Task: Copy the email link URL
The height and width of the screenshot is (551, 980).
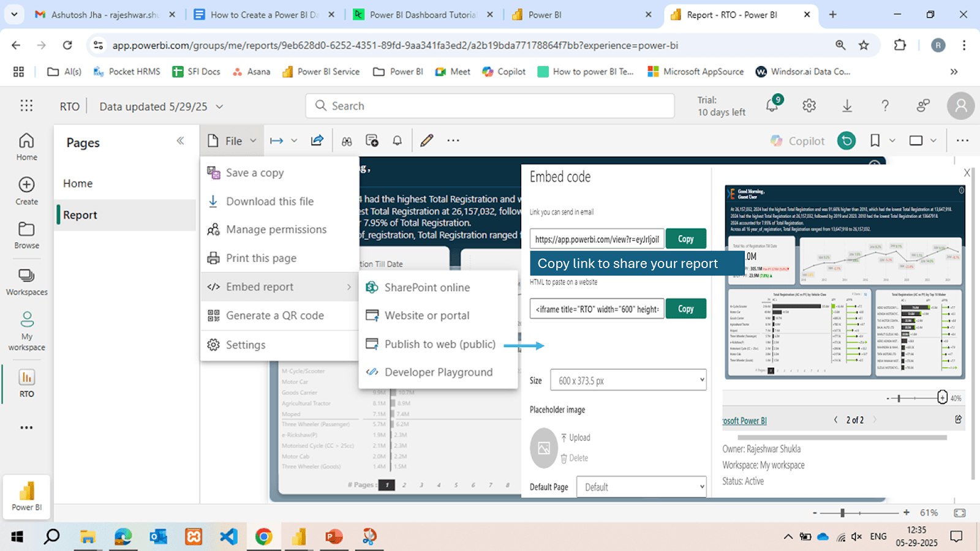Action: (x=685, y=239)
